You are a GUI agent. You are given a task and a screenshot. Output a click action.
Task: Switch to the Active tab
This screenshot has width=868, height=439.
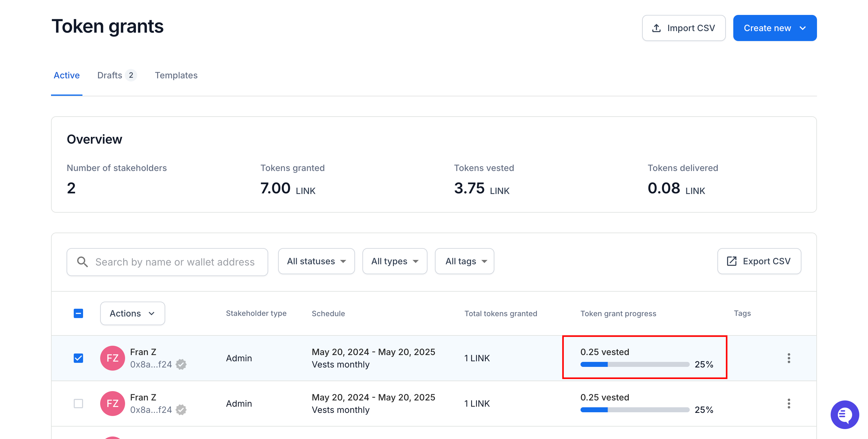coord(67,75)
